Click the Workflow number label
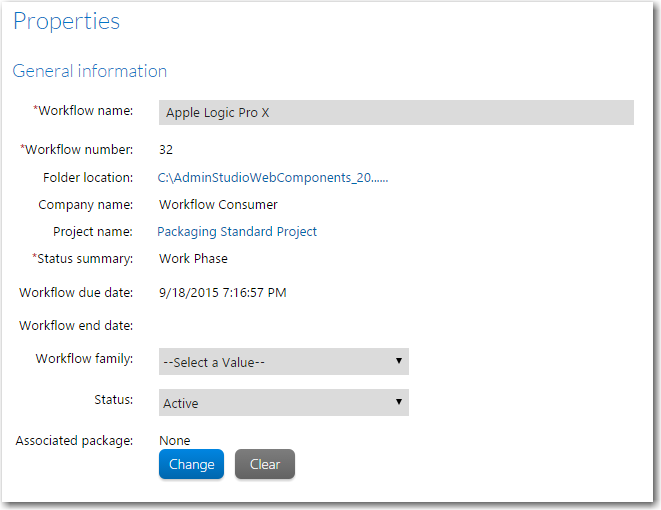 click(x=76, y=150)
